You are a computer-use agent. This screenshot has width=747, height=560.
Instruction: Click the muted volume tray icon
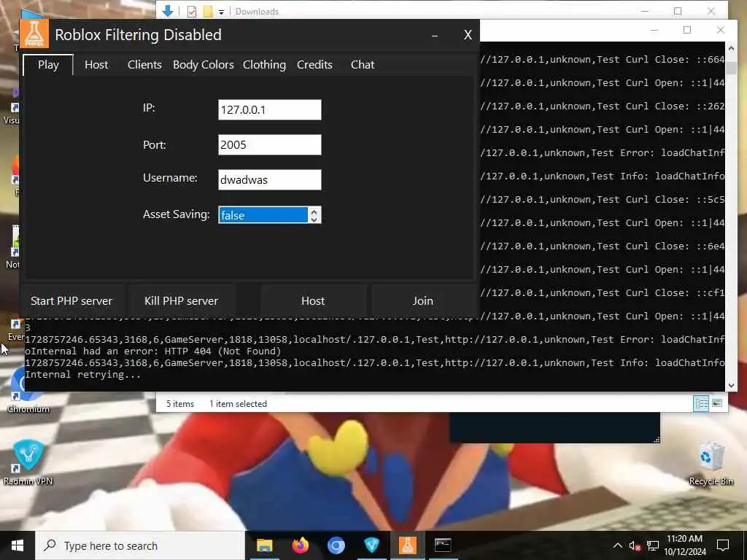coord(635,546)
